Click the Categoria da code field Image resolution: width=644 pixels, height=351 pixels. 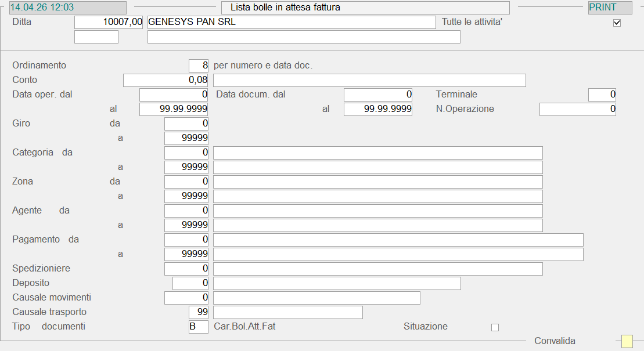(186, 153)
